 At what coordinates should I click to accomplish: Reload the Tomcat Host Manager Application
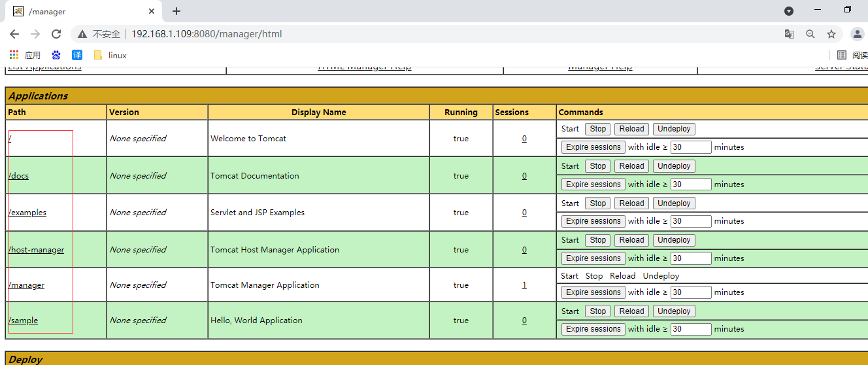[631, 240]
